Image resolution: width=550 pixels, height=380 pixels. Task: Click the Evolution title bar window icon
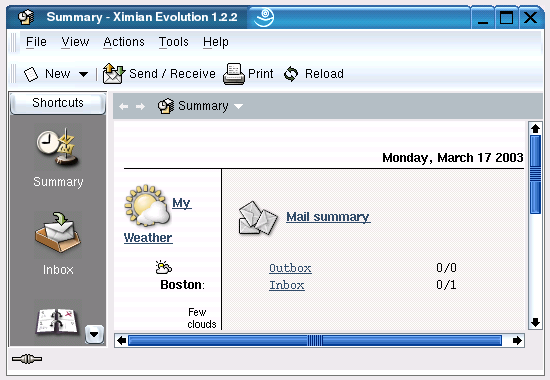click(x=26, y=17)
